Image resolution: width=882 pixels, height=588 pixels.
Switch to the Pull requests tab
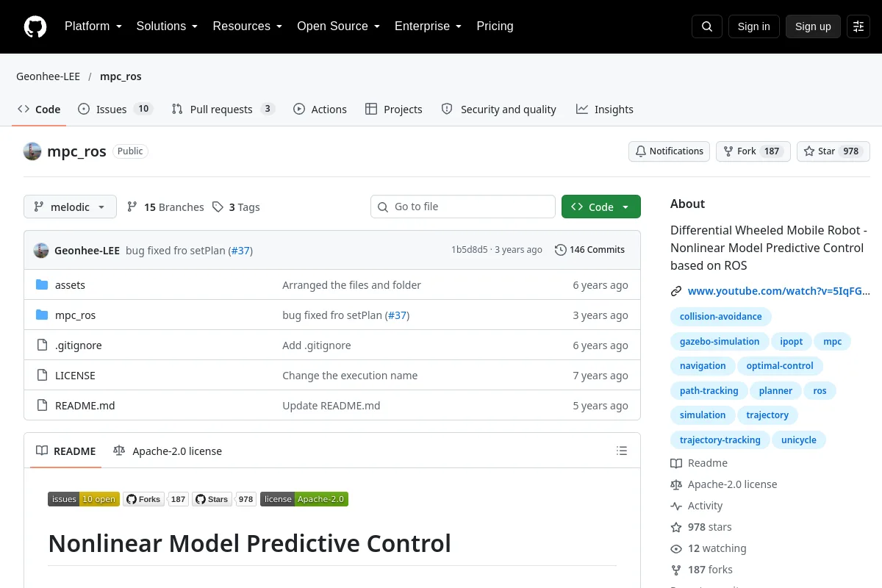pos(223,110)
